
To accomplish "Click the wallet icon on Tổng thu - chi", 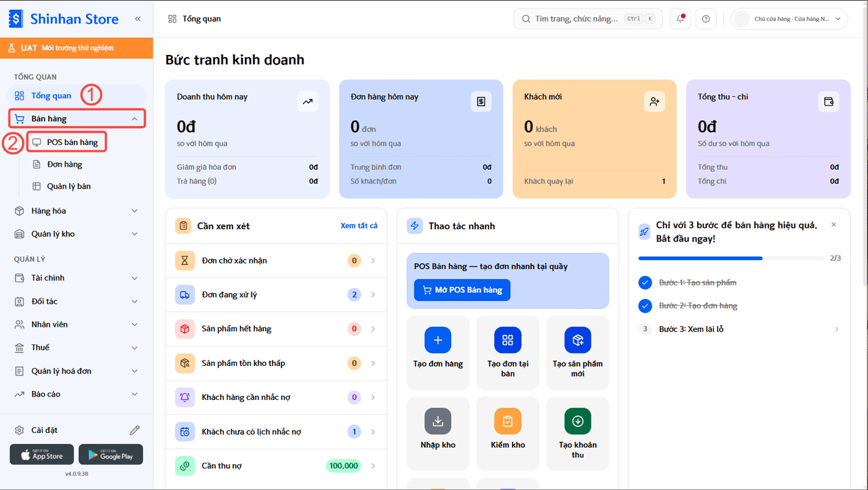I will pyautogui.click(x=828, y=102).
